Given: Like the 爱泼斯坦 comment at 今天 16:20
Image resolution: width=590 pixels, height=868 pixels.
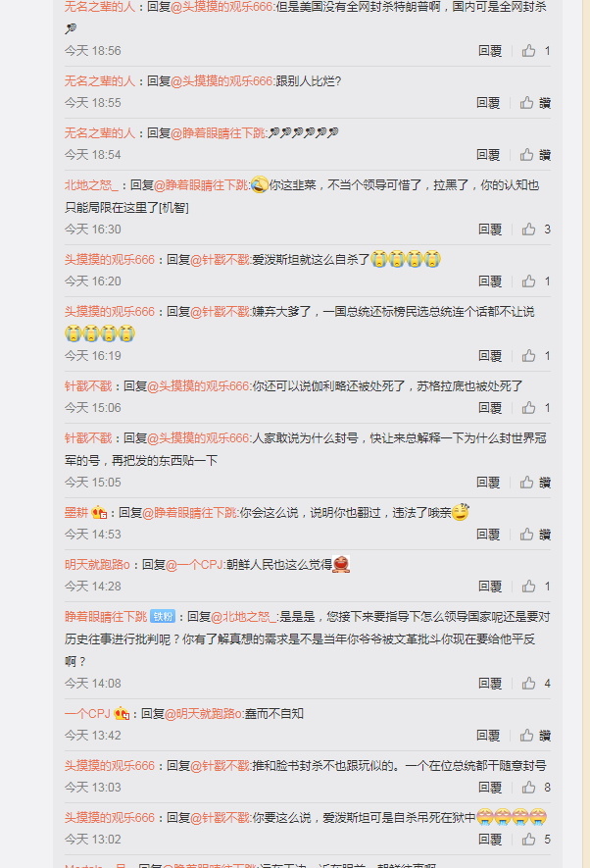Looking at the screenshot, I should tap(529, 281).
